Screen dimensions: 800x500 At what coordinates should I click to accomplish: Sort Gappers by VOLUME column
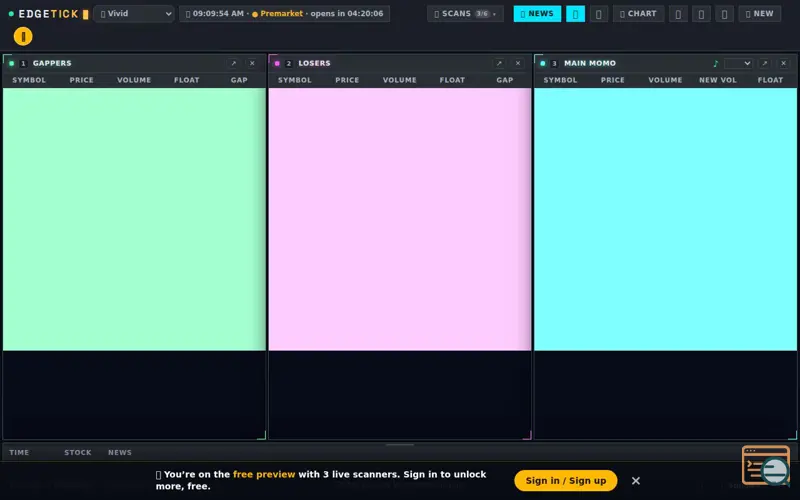pos(134,80)
